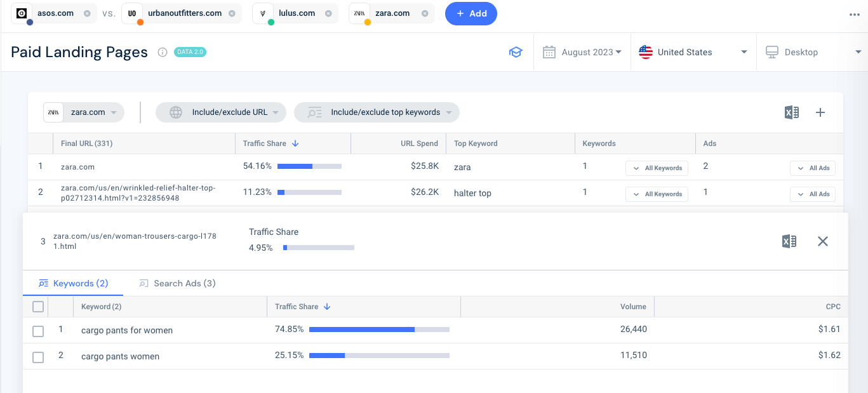Select all keywords with the header checkbox
The height and width of the screenshot is (393, 868).
(x=37, y=306)
